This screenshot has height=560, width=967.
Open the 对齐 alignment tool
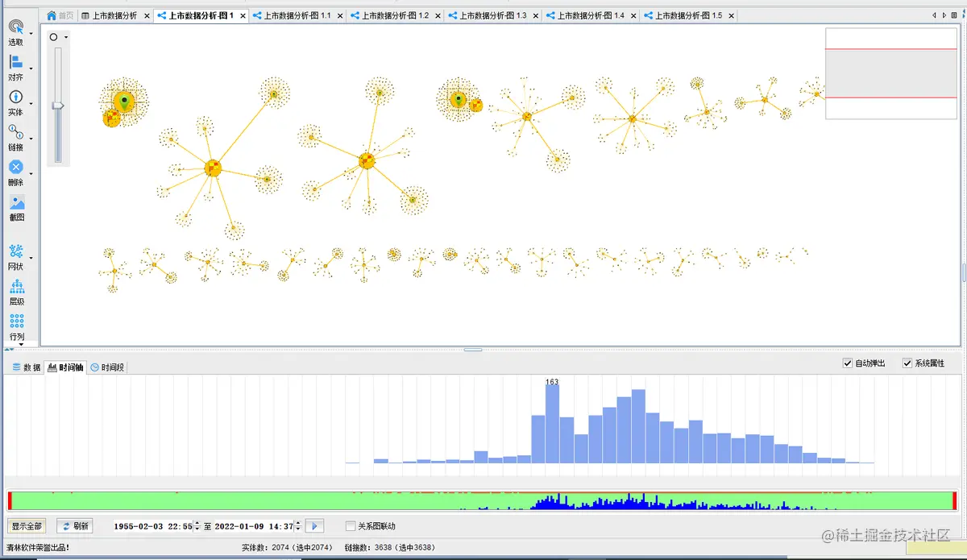pyautogui.click(x=16, y=68)
